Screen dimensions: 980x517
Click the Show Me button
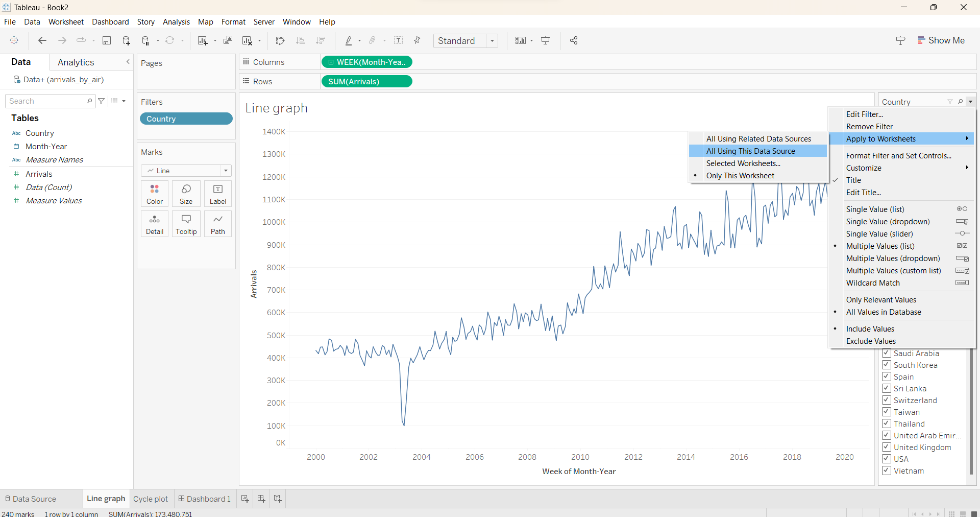pyautogui.click(x=941, y=40)
